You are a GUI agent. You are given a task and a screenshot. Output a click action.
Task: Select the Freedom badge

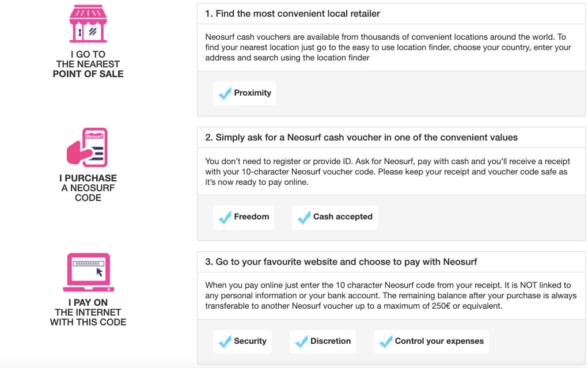(244, 217)
